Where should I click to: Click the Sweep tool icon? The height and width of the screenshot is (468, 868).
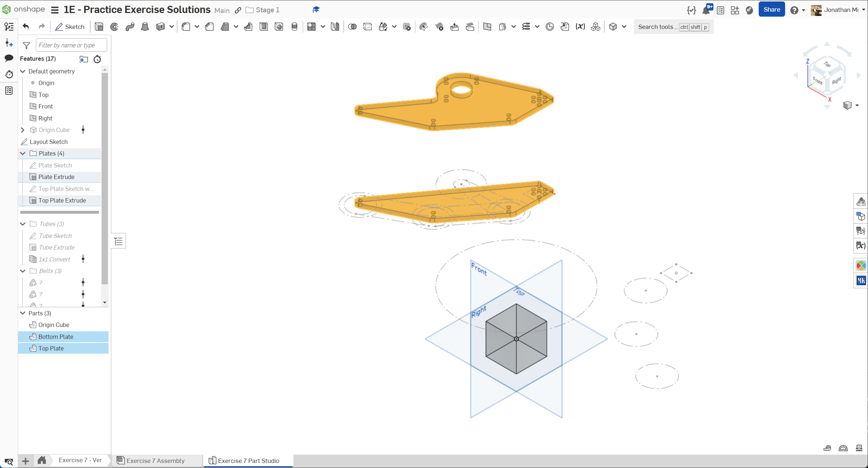click(130, 27)
